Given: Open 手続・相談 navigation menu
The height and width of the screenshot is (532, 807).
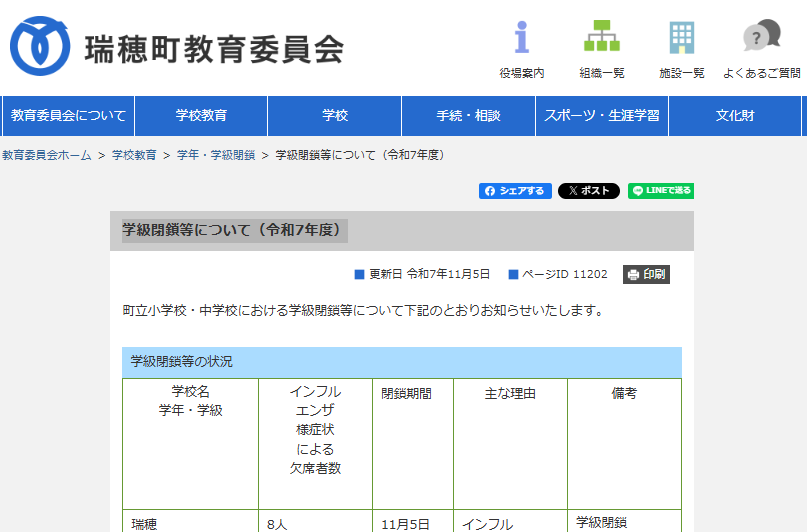Looking at the screenshot, I should click(468, 116).
